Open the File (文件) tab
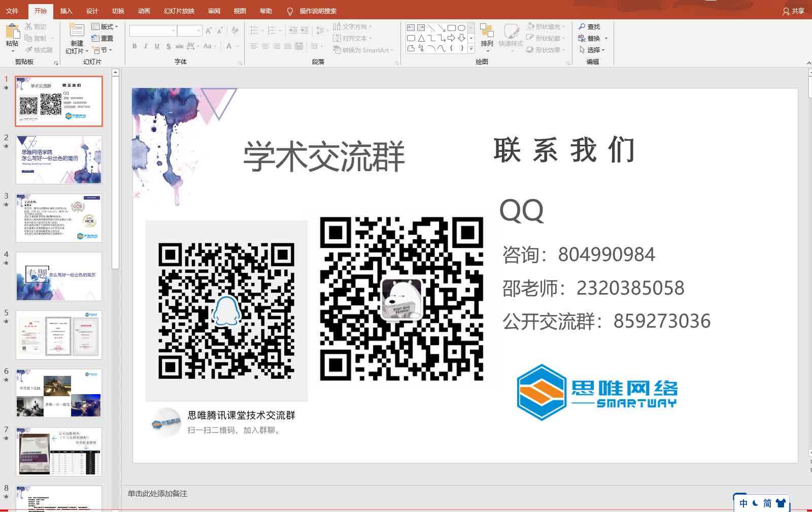Image resolution: width=812 pixels, height=512 pixels. pos(12,11)
